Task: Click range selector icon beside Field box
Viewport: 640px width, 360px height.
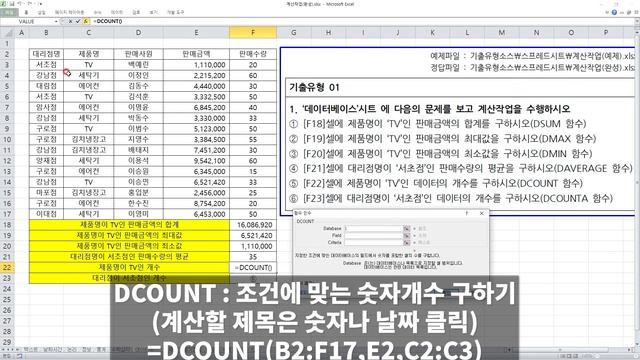Action: [x=406, y=236]
